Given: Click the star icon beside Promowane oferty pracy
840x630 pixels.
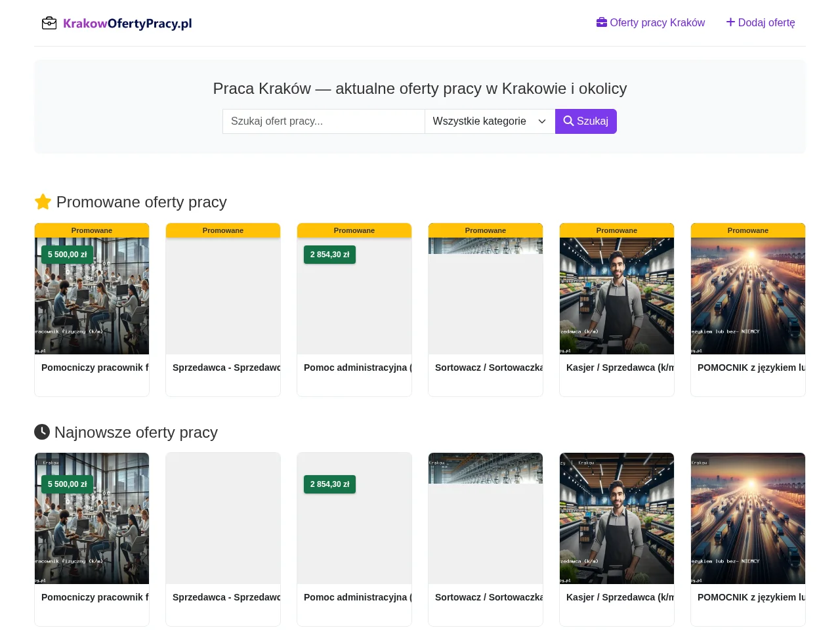Looking at the screenshot, I should (x=43, y=202).
